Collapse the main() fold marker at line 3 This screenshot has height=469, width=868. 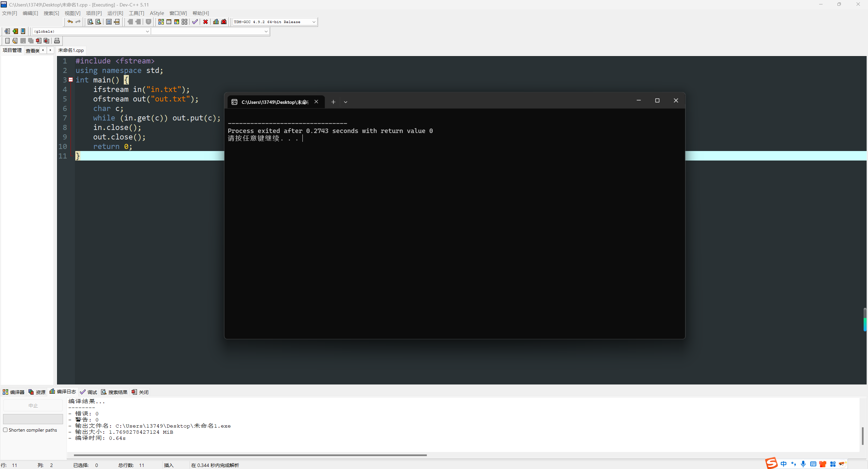pyautogui.click(x=71, y=80)
